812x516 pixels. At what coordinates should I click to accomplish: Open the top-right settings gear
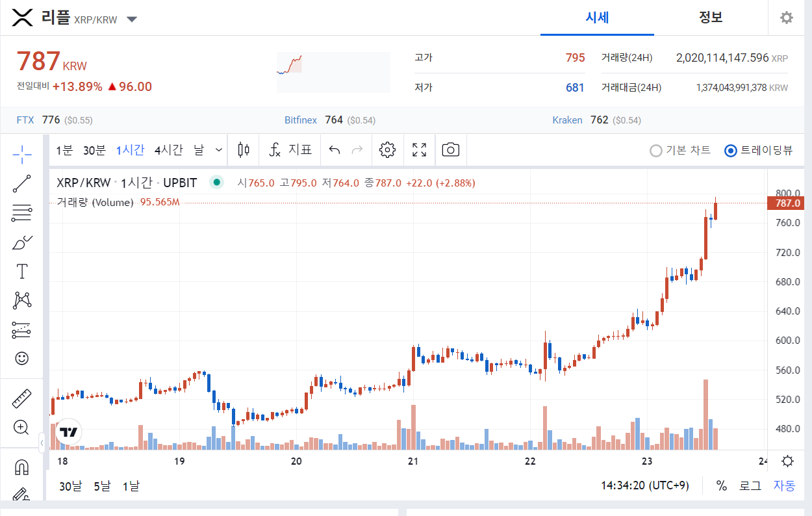click(787, 18)
